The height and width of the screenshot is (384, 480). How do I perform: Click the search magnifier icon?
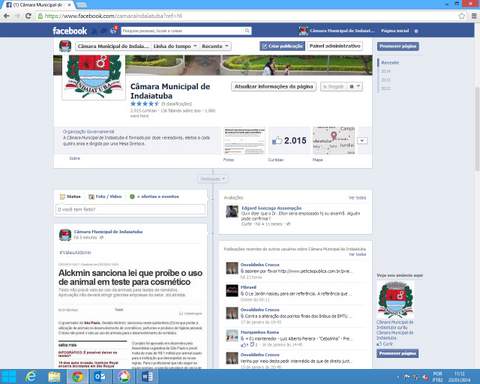coord(247,31)
